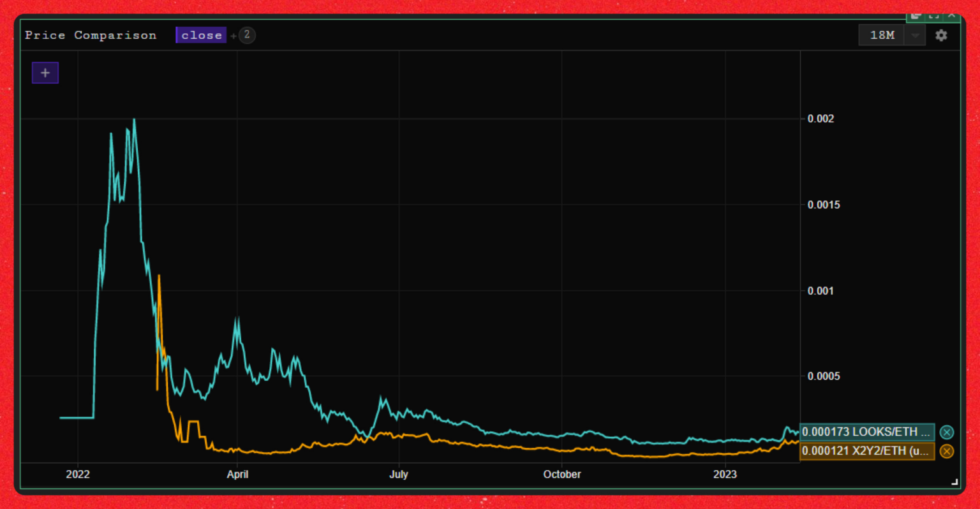Click the purple plus add-series button
This screenshot has width=980, height=509.
click(x=45, y=73)
